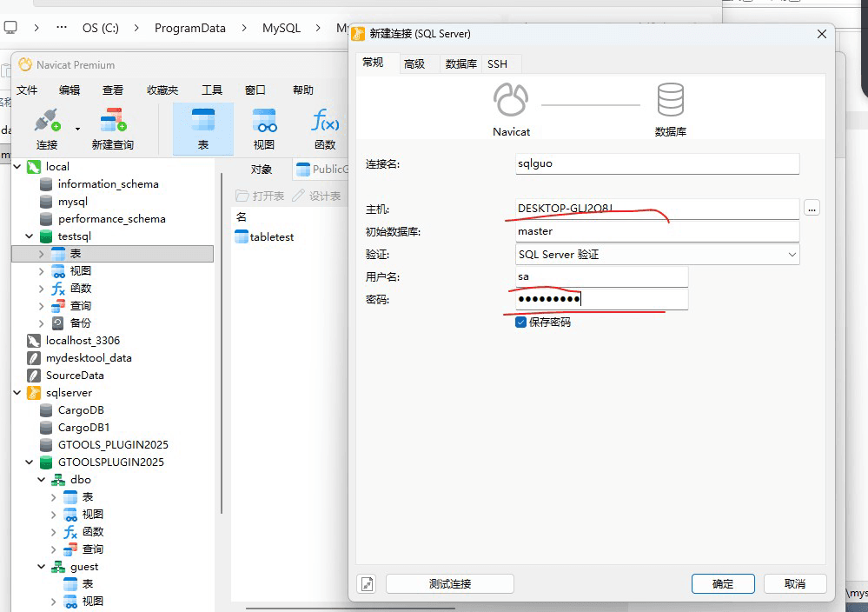
Task: Open the View (查看) menu
Action: 113,90
